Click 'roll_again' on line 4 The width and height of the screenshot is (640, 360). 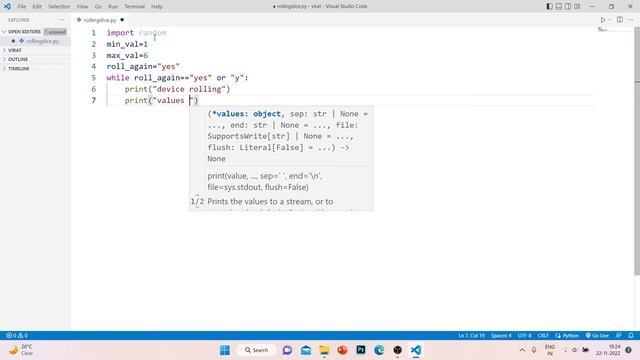129,67
